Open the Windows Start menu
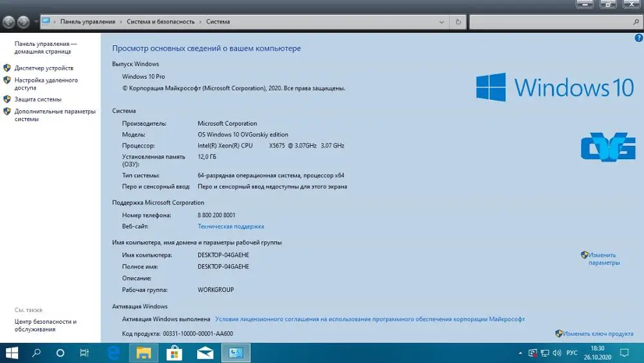644x363 pixels. click(12, 353)
